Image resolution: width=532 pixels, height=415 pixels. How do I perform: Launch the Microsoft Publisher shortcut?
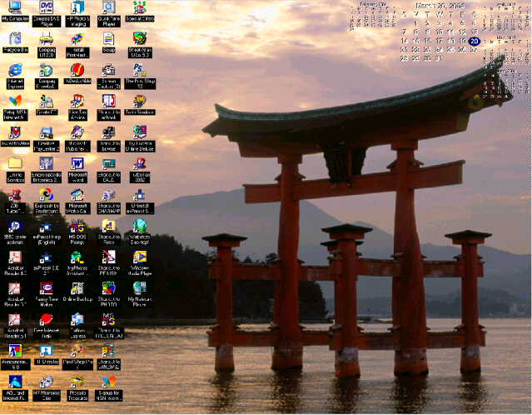point(77,132)
